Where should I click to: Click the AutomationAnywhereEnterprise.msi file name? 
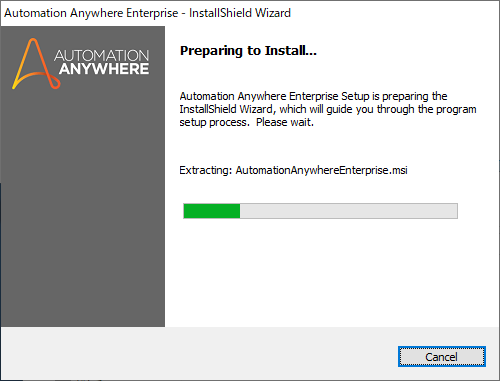click(321, 170)
